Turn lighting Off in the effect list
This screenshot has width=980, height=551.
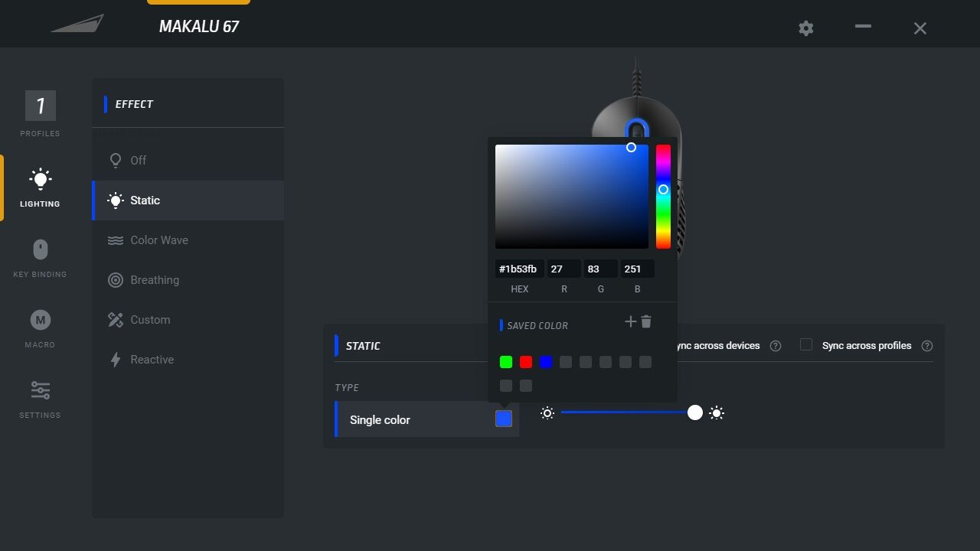click(x=188, y=161)
